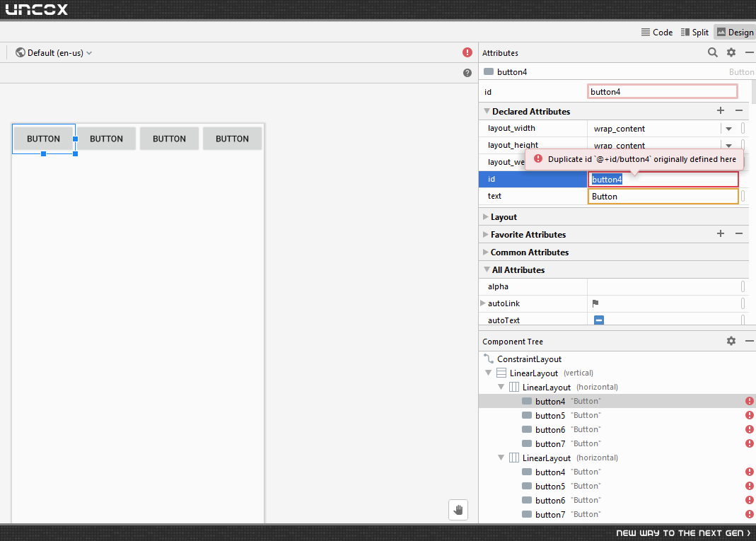Click error icon on second button5 row
Screen dimensions: 756x541
pos(749,486)
